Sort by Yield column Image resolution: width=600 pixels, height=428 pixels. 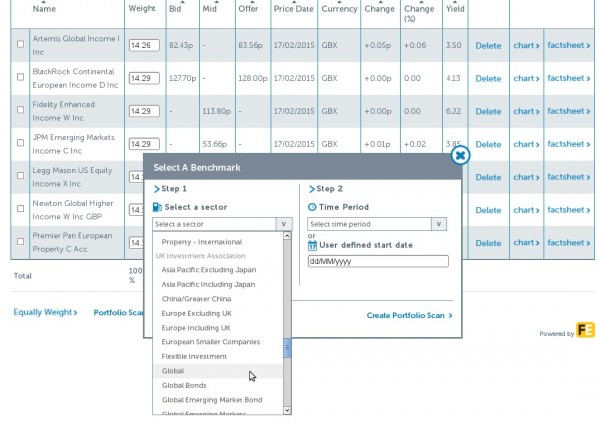tap(455, 9)
